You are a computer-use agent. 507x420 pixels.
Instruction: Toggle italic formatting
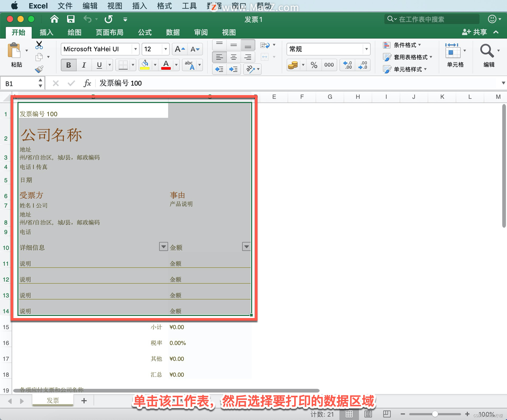pos(84,65)
